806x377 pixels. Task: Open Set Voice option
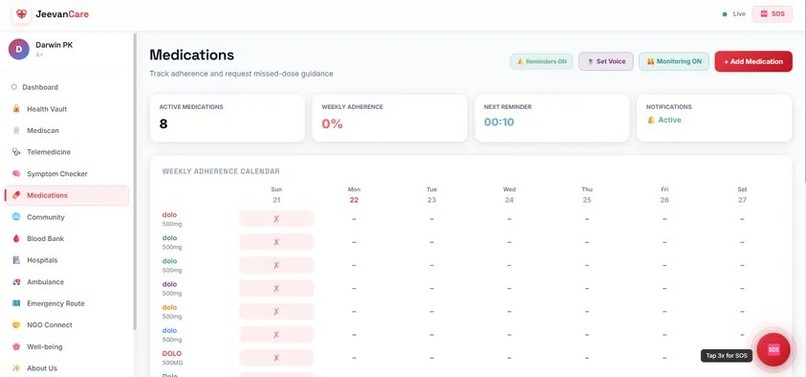606,62
